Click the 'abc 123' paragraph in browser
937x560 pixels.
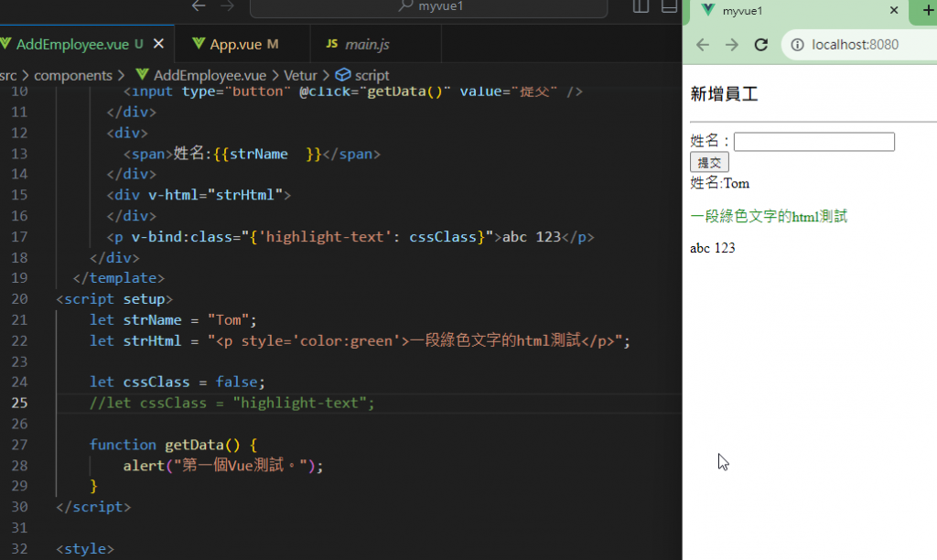coord(712,248)
